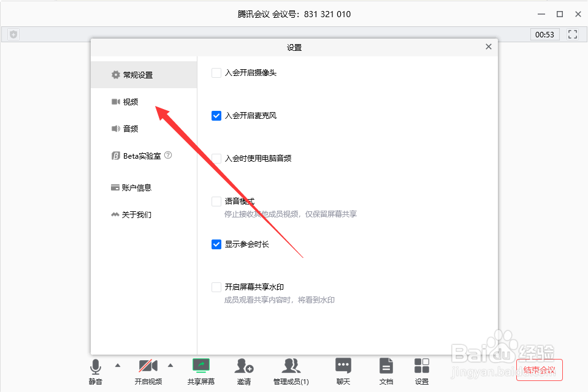Click the 00:53 meeting duration timer
Viewport: 588px width, 392px height.
click(x=545, y=34)
